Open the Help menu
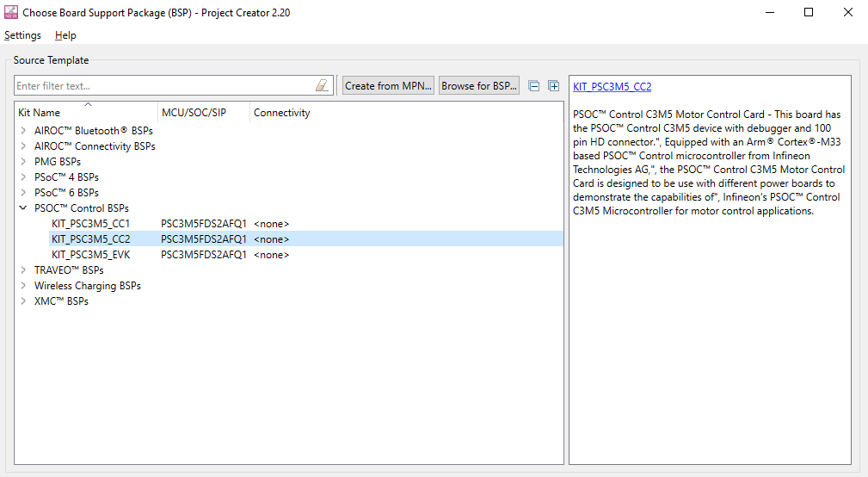The image size is (868, 477). [65, 35]
